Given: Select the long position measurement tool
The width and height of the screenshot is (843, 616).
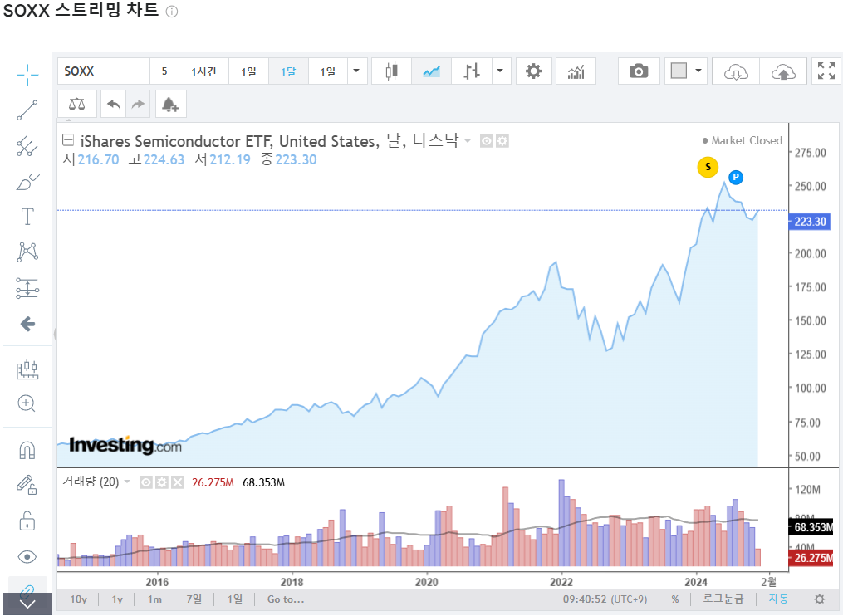Looking at the screenshot, I should coord(27,288).
